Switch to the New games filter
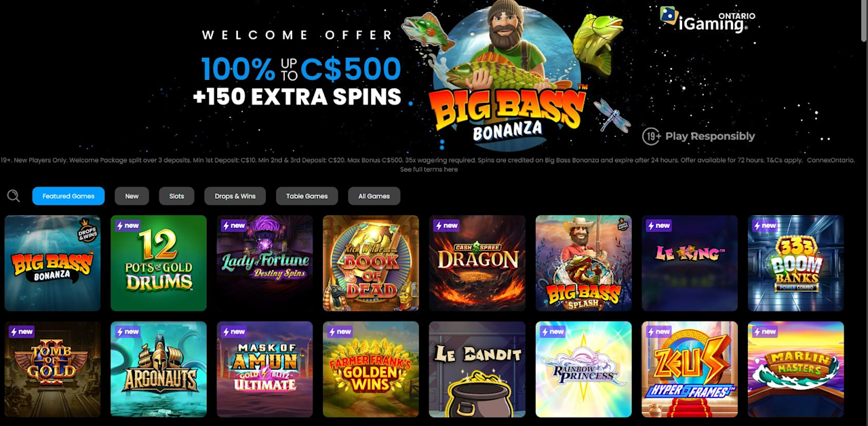 [132, 196]
